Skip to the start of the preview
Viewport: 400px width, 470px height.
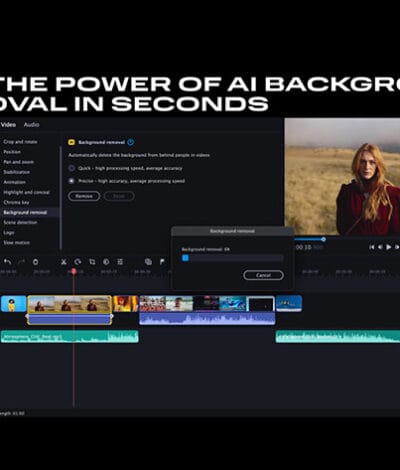[x=372, y=247]
